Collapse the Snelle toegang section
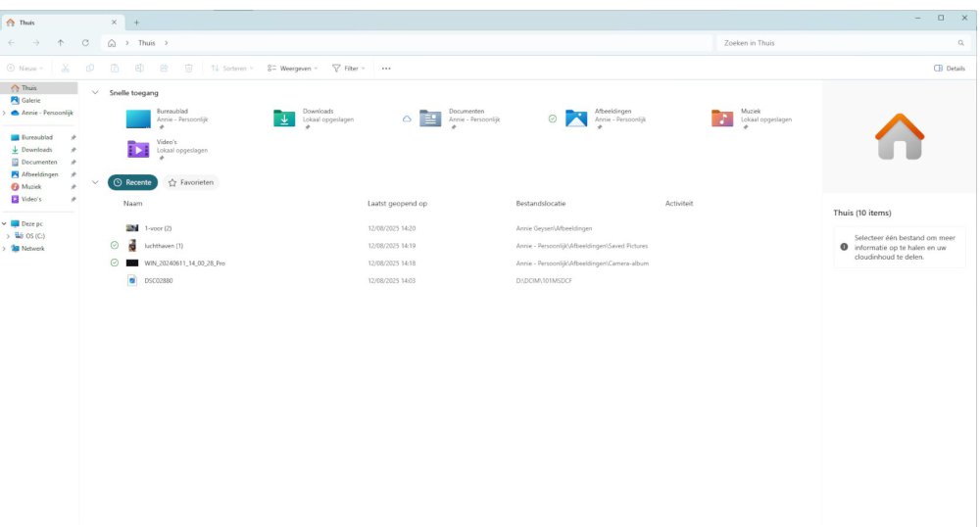Screen dimensions: 980x527 95,93
